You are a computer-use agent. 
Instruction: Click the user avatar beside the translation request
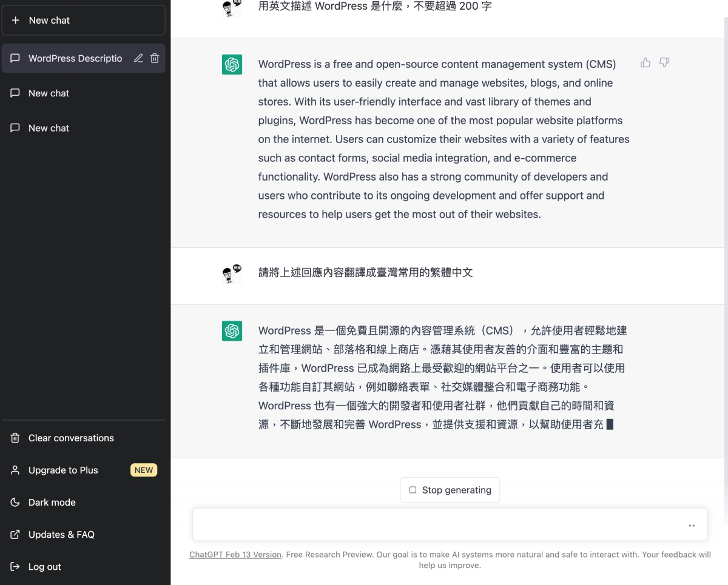coord(232,273)
